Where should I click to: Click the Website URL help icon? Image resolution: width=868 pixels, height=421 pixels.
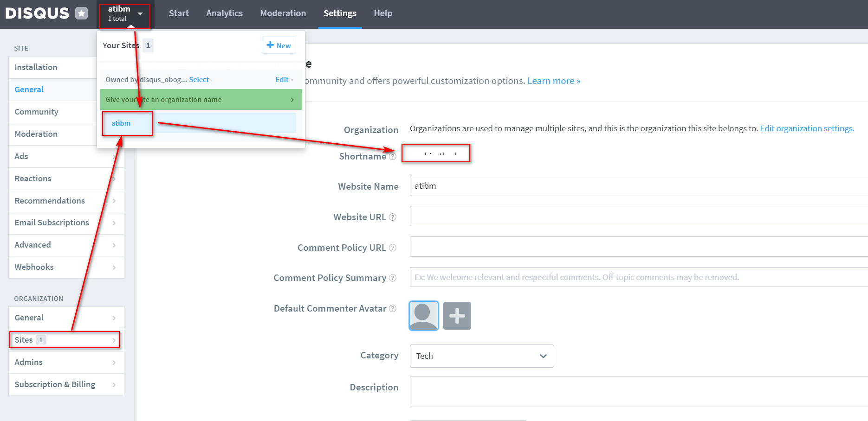coord(393,217)
